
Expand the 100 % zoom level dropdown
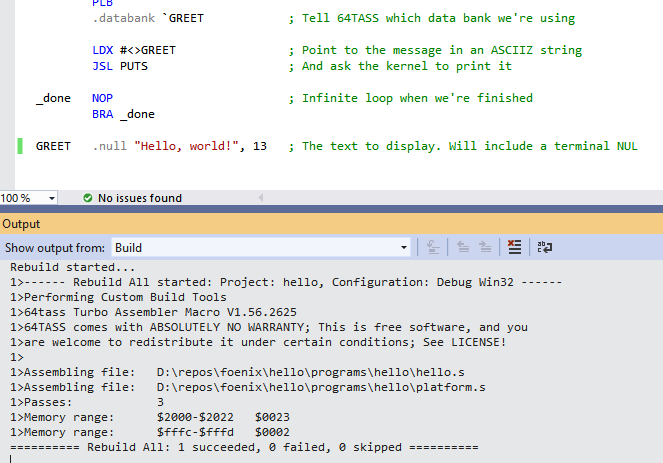click(51, 198)
